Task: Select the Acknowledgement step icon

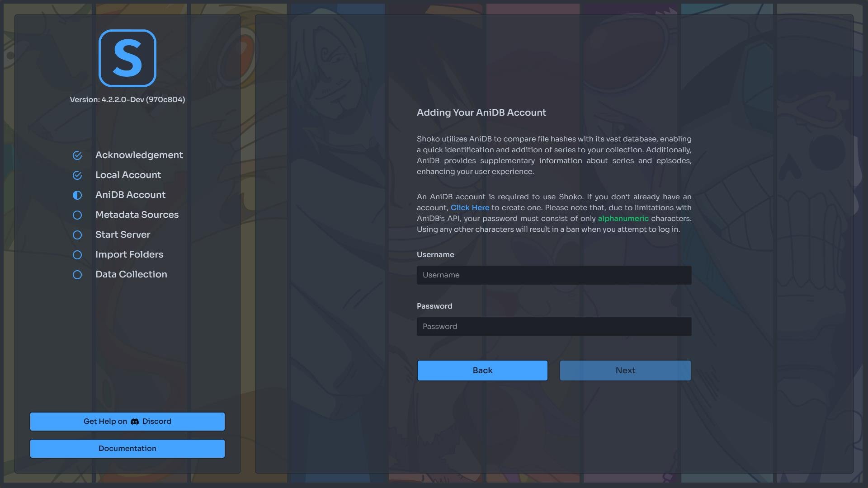Action: pos(76,155)
